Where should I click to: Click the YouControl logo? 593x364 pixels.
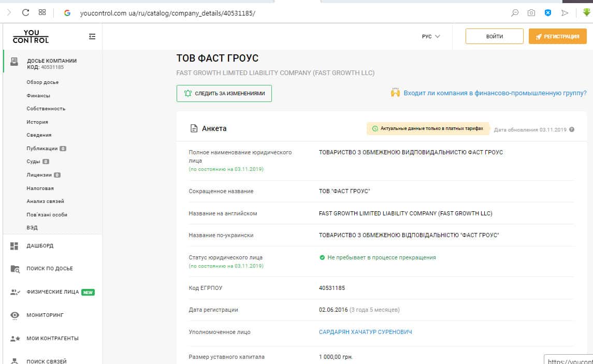coord(31,36)
